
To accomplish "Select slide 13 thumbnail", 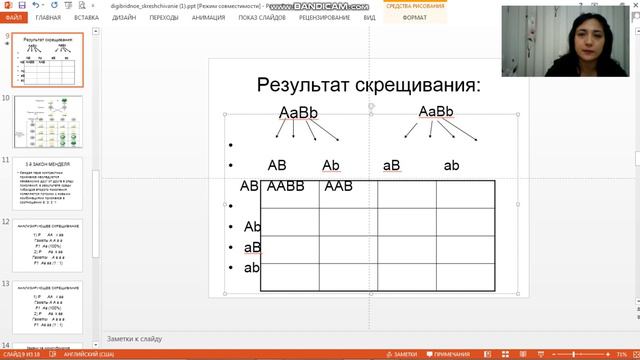I will 47,307.
